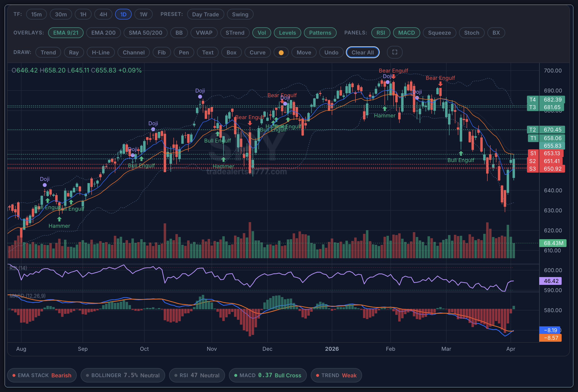This screenshot has height=392, width=578.
Task: Select the Curve drawing tool
Action: tap(257, 52)
